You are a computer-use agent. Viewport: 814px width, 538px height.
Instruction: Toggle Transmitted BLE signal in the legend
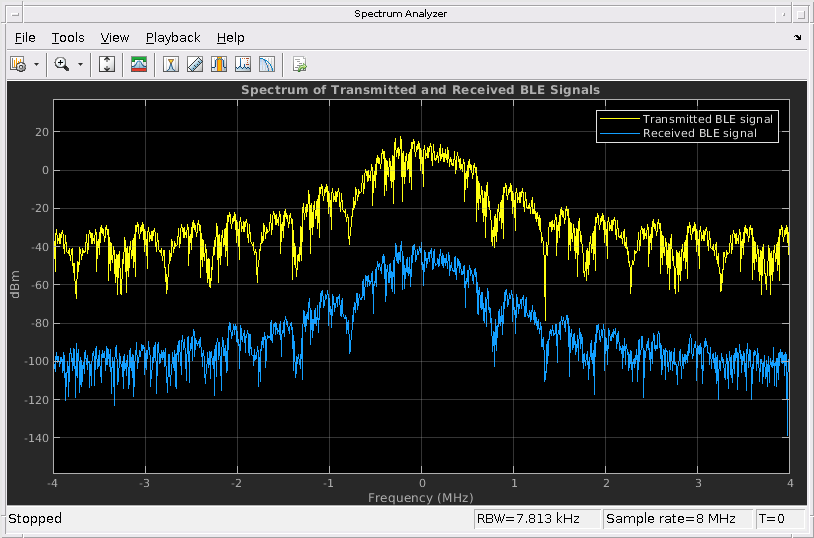(707, 119)
